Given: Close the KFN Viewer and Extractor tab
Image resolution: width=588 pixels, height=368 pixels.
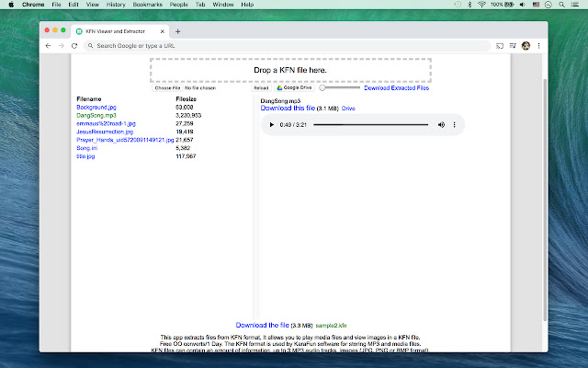Looking at the screenshot, I should [x=163, y=31].
